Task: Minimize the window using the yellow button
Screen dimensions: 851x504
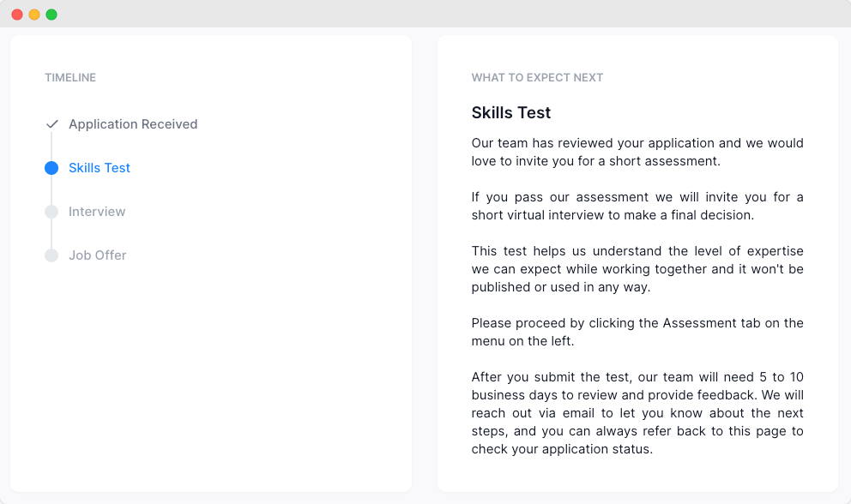Action: (34, 15)
